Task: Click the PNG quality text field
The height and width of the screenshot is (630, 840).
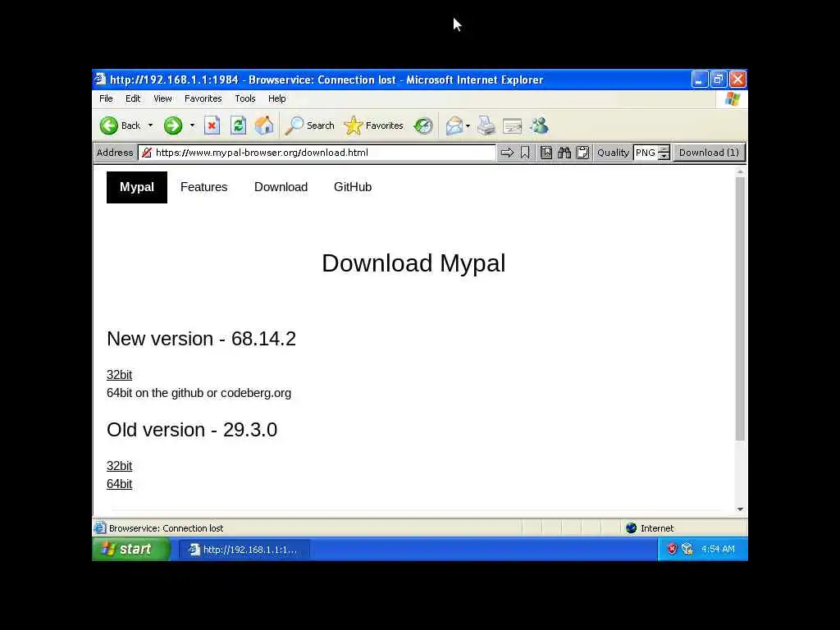Action: point(646,153)
